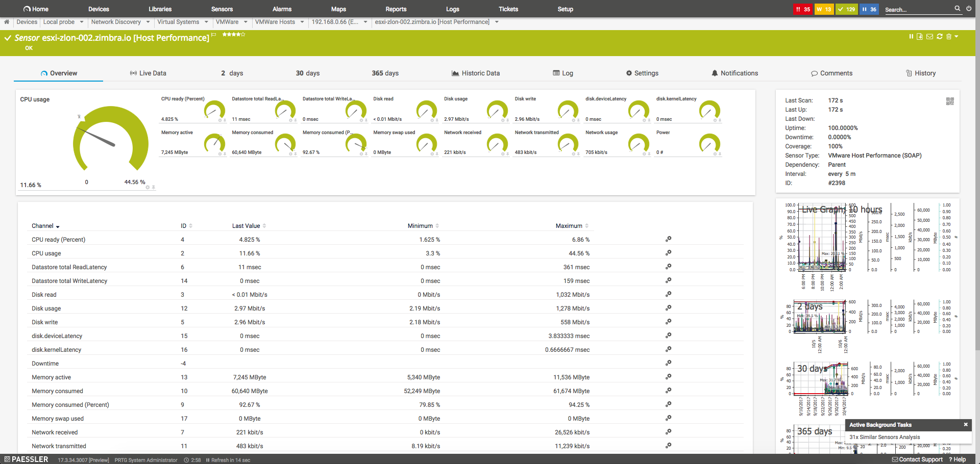
Task: Open the Alarms menu
Action: click(282, 9)
